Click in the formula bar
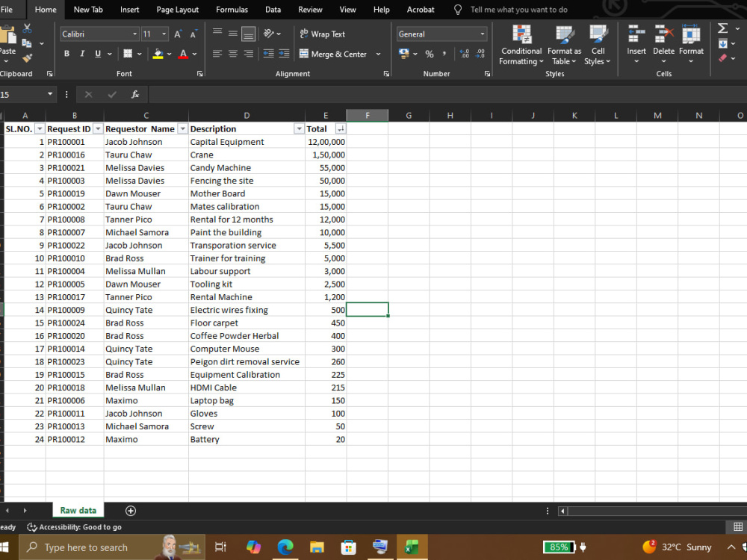The image size is (747, 560). click(x=447, y=94)
